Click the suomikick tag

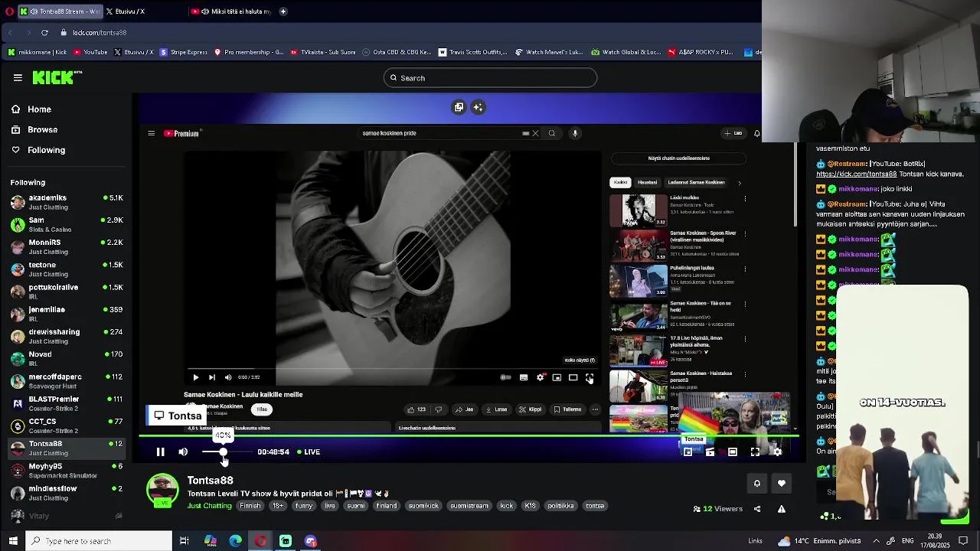pos(423,506)
